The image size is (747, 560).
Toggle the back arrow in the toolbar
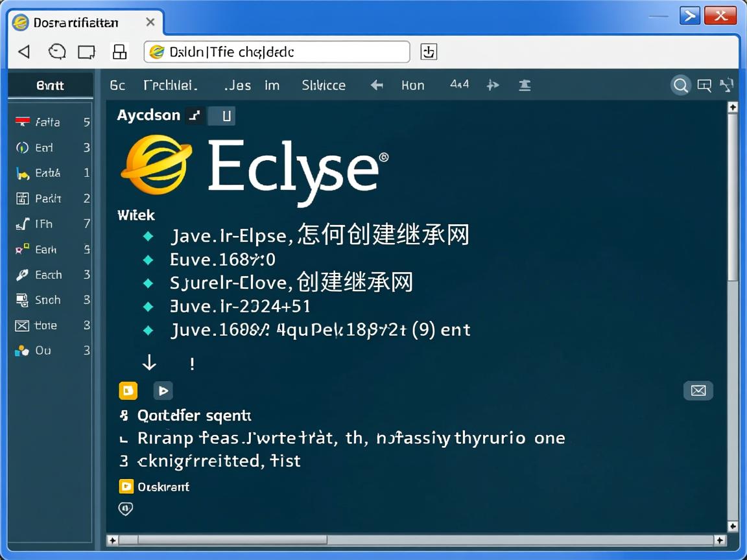pyautogui.click(x=376, y=85)
